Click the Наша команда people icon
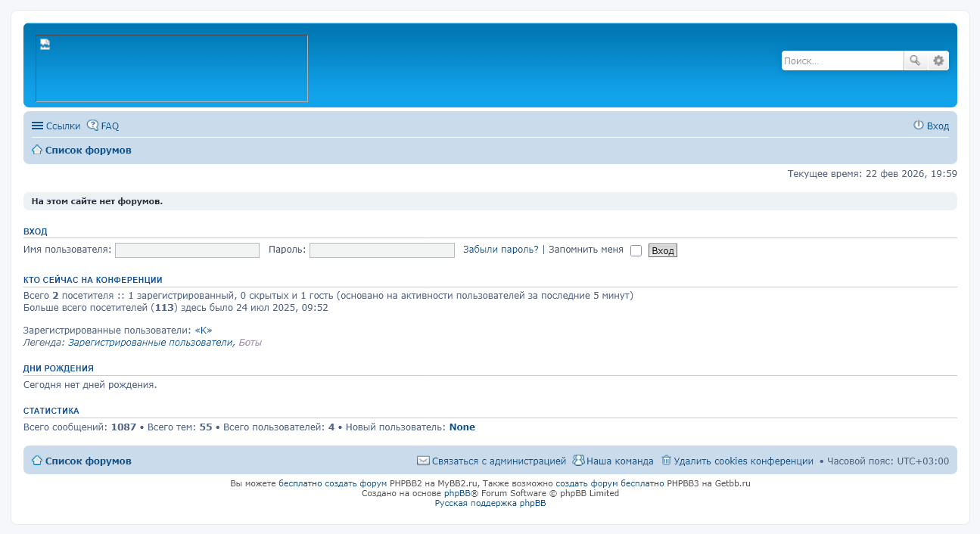 point(578,461)
